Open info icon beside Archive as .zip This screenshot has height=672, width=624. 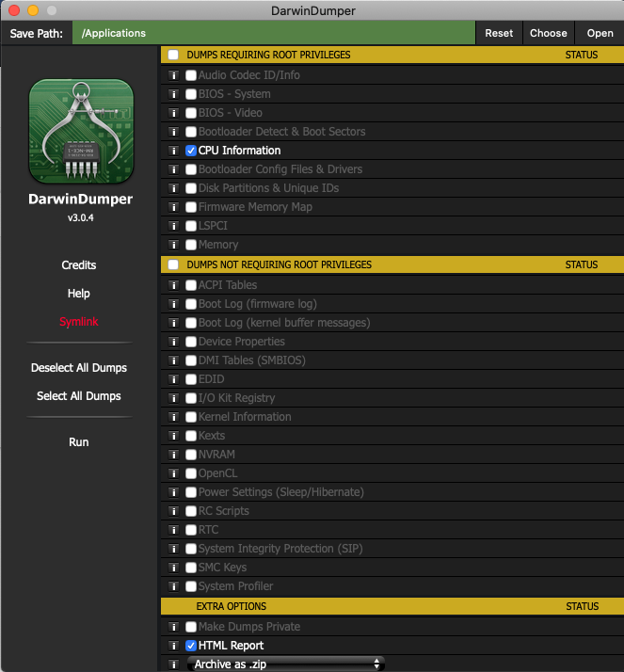tap(173, 664)
